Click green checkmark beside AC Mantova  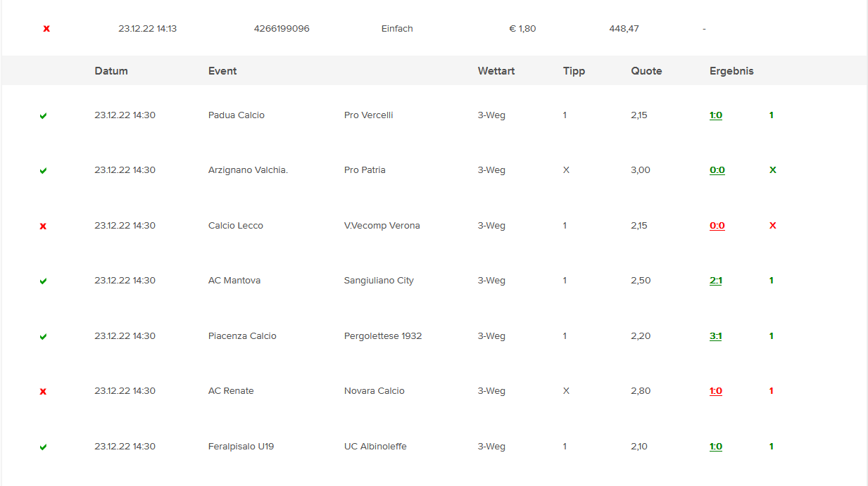coord(43,281)
